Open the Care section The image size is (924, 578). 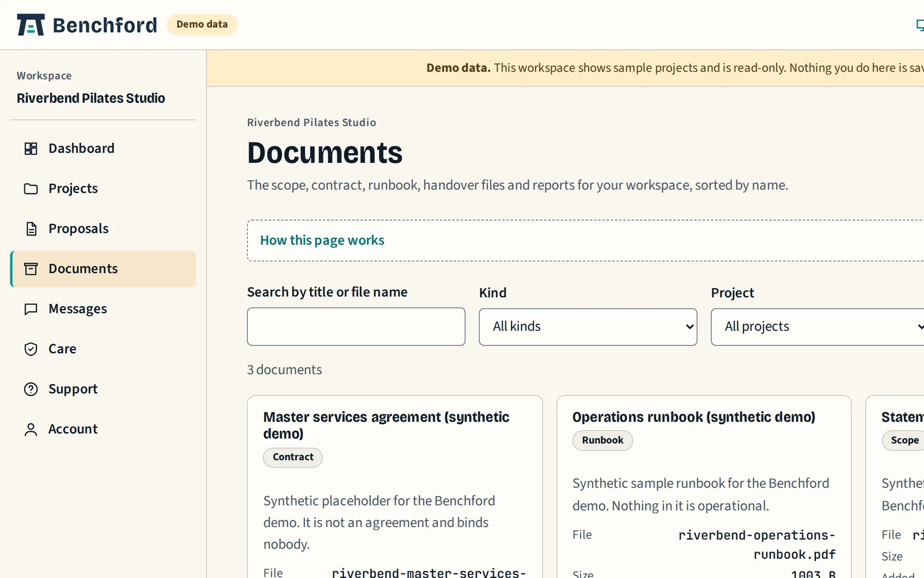pos(103,349)
